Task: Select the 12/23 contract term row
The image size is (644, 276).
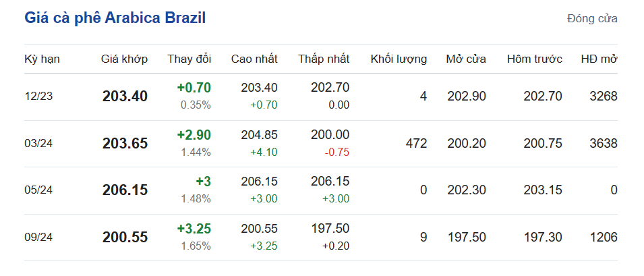Action: (x=38, y=96)
